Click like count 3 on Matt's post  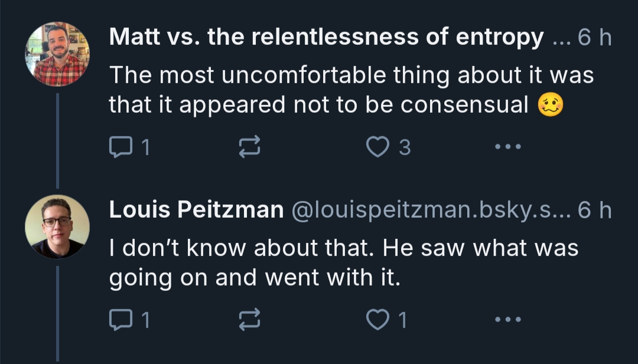click(x=405, y=147)
